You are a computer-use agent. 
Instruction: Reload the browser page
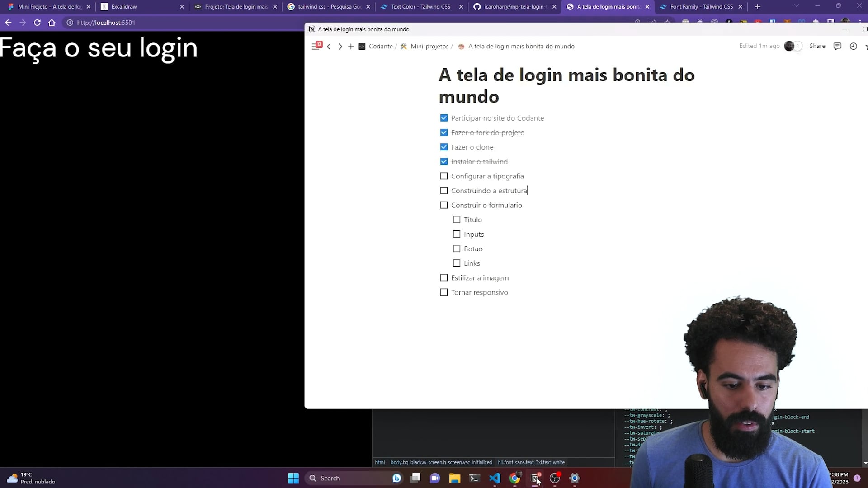37,23
